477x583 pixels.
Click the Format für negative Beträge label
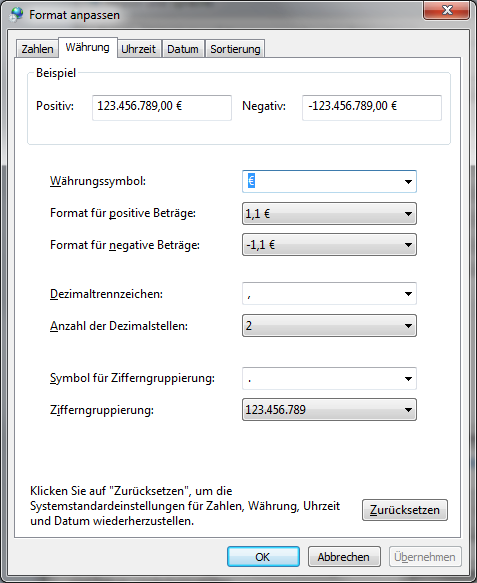[x=125, y=245]
